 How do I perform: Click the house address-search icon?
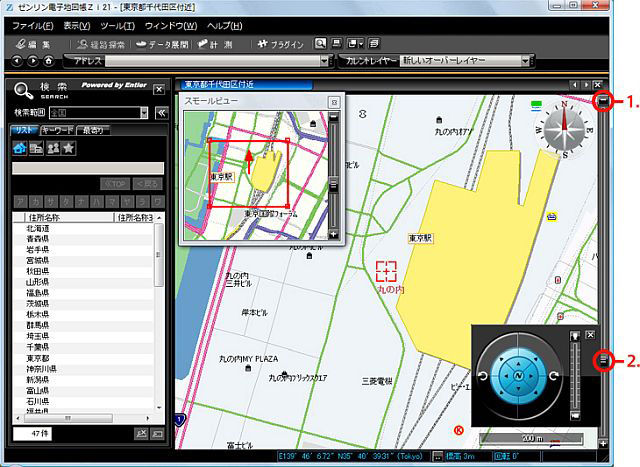pos(20,148)
